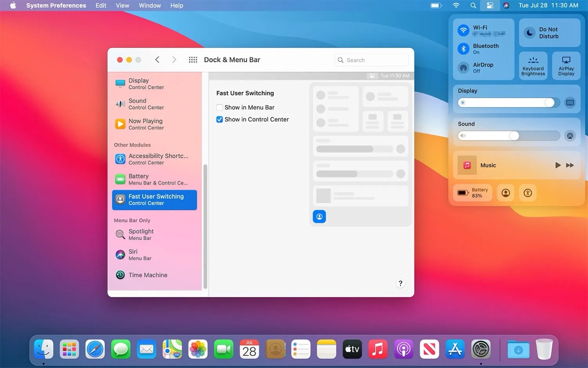Click the Control Center menu bar icon
588x368 pixels.
[490, 6]
